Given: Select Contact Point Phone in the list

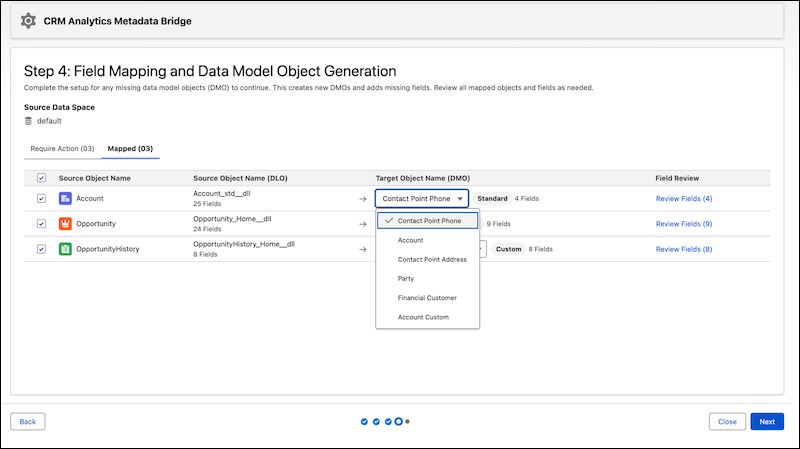Looking at the screenshot, I should coord(428,221).
